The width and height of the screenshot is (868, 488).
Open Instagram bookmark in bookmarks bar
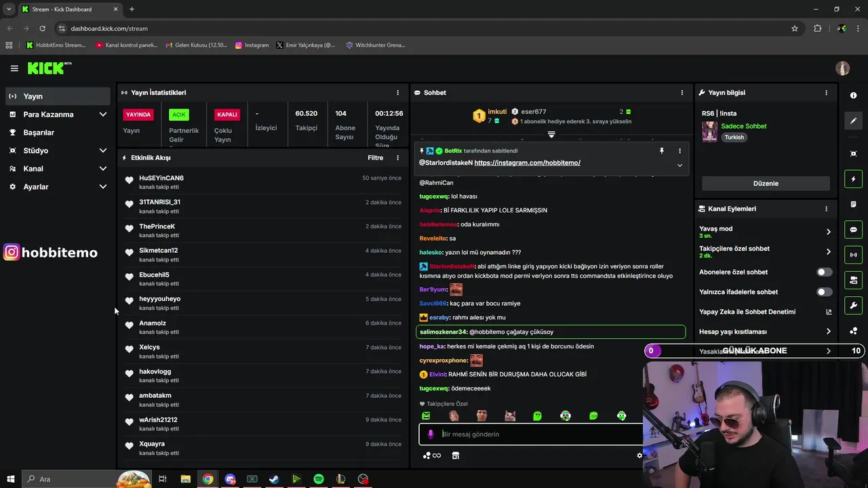[x=252, y=45]
